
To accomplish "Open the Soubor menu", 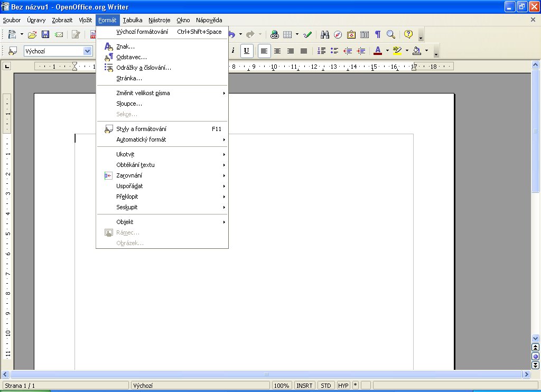I will 12,20.
